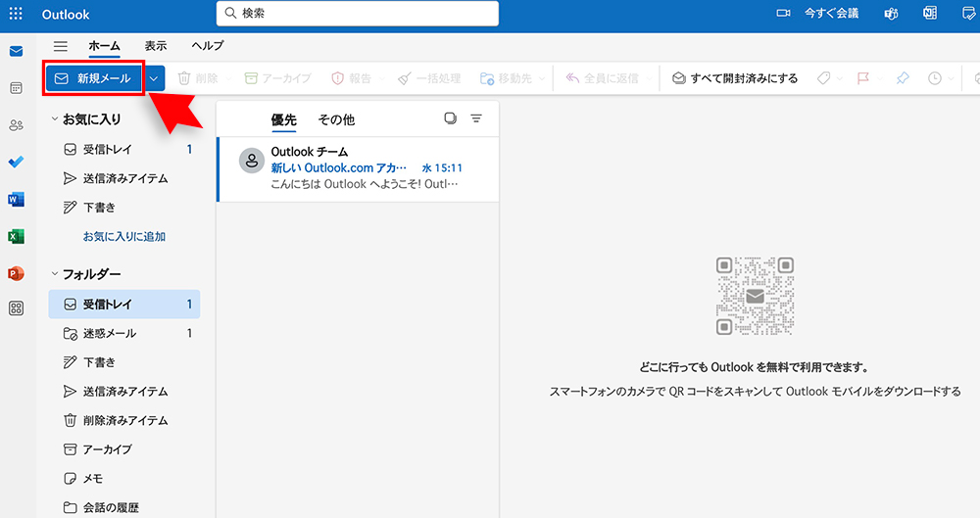Open 下書き drafts under フォルダー
Screen dimensions: 980x518
pos(124,362)
